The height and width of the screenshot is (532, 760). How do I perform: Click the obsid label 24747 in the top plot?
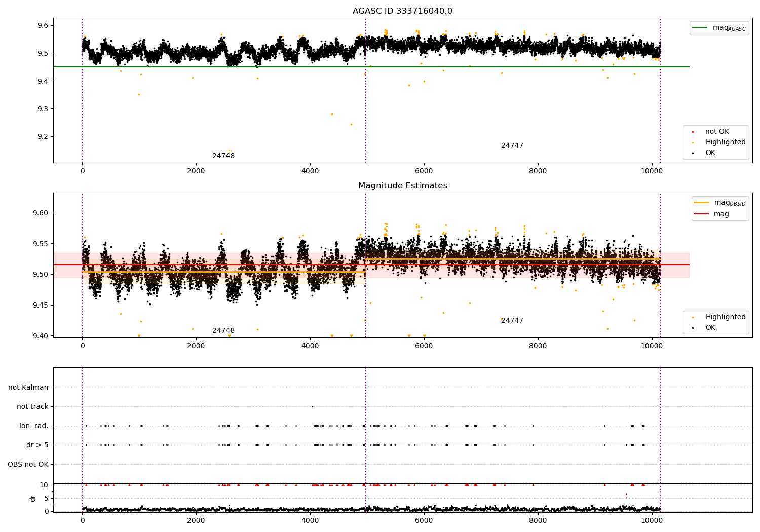[512, 146]
